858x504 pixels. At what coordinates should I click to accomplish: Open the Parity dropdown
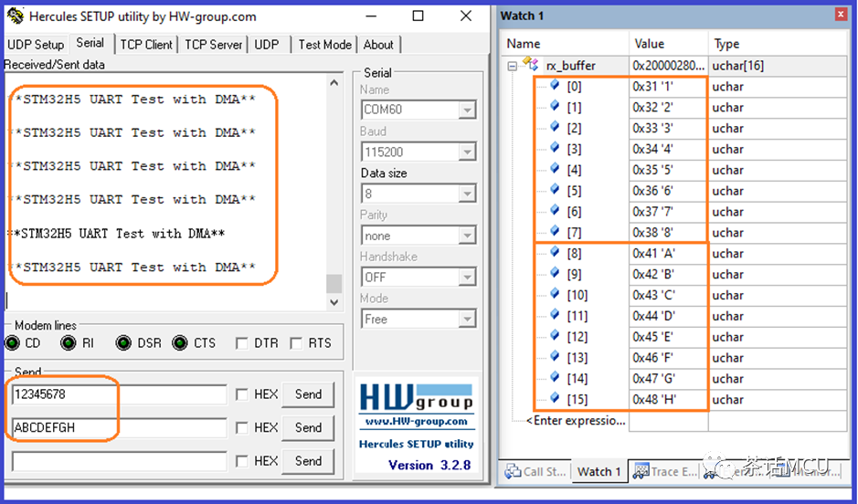[467, 236]
